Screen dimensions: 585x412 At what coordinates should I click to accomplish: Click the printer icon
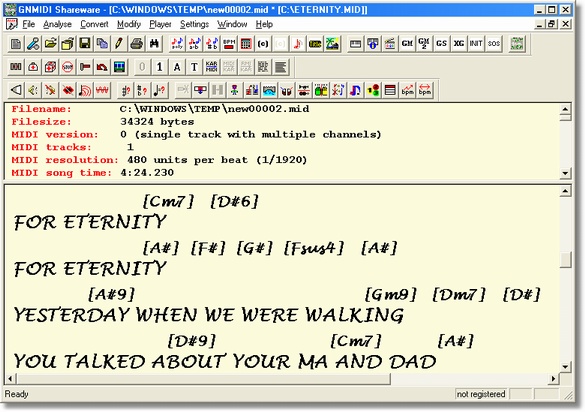coord(137,44)
